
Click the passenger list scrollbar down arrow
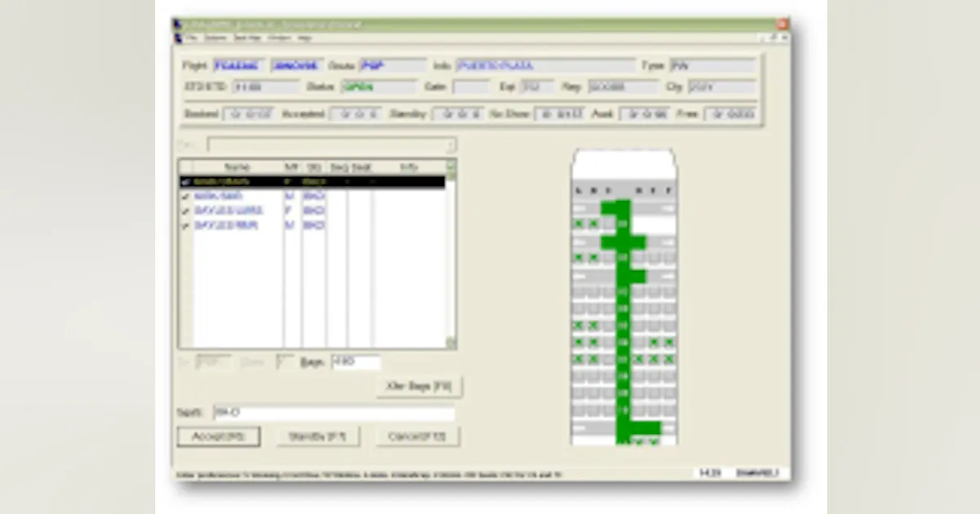pyautogui.click(x=450, y=343)
